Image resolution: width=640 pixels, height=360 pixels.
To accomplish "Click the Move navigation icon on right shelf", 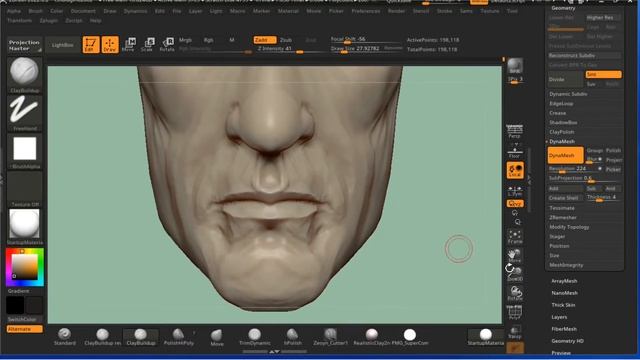I will pos(515,256).
